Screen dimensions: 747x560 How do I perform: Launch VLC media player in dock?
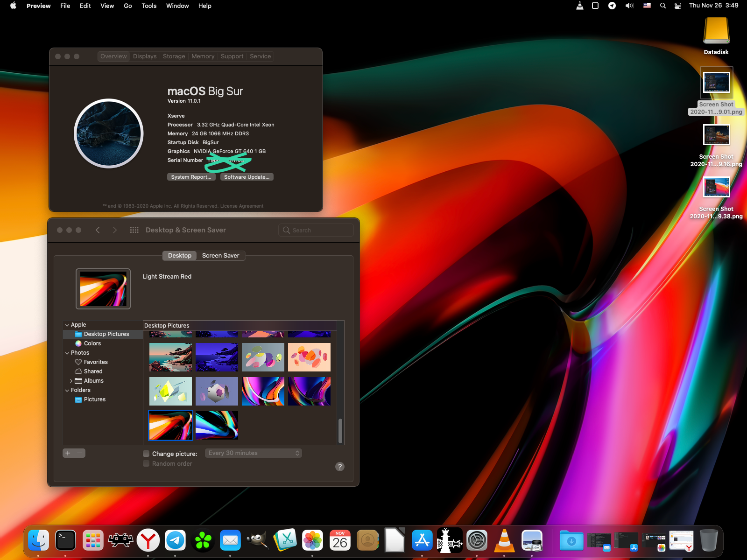(504, 541)
